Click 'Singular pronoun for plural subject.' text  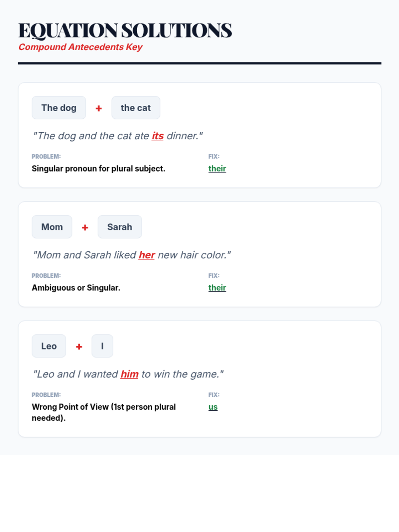click(x=98, y=169)
